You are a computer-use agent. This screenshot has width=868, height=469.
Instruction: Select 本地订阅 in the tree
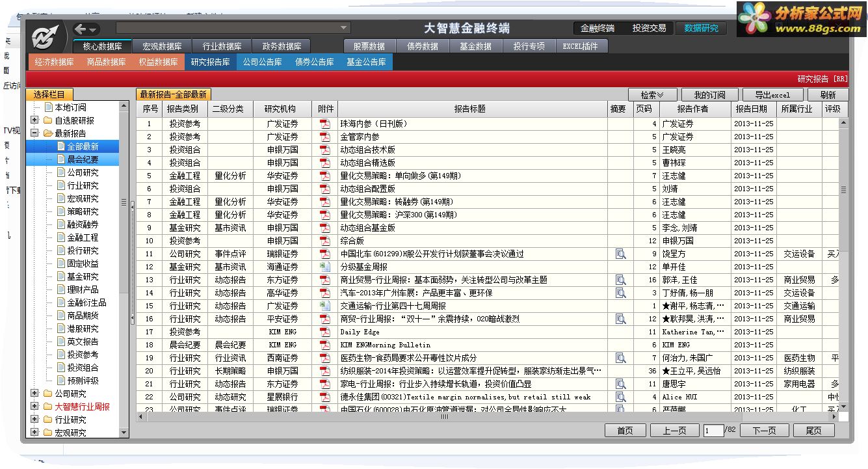pos(70,107)
